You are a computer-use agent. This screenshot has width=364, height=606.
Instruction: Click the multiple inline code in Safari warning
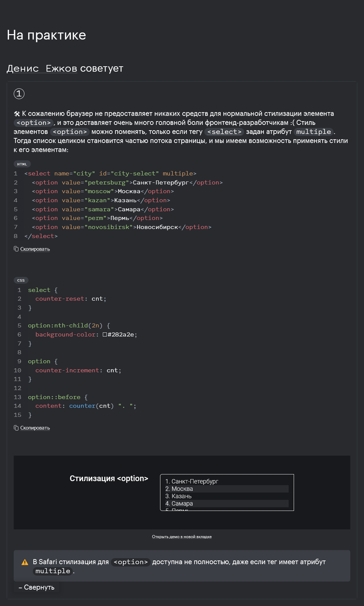tap(53, 571)
